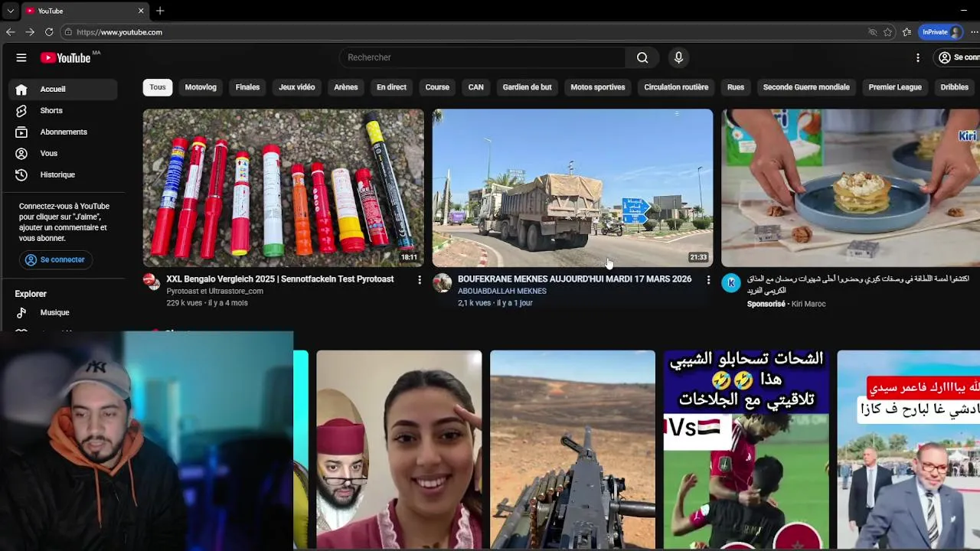The width and height of the screenshot is (980, 551).
Task: Select the Seconde Guerre mondiale chip
Action: 806,87
